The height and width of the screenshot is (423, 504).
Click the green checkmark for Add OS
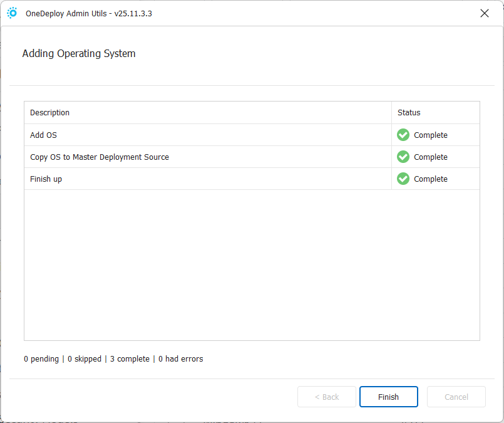pyautogui.click(x=403, y=135)
